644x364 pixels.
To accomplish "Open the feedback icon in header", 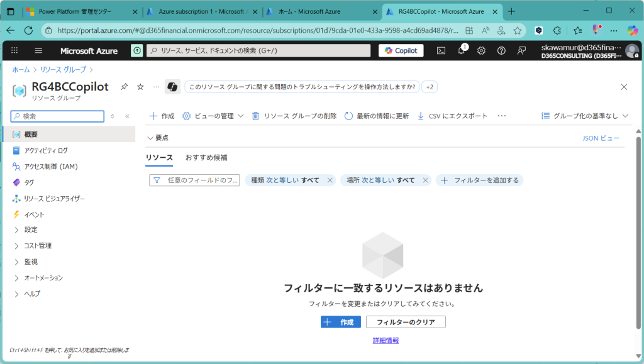I will point(521,50).
